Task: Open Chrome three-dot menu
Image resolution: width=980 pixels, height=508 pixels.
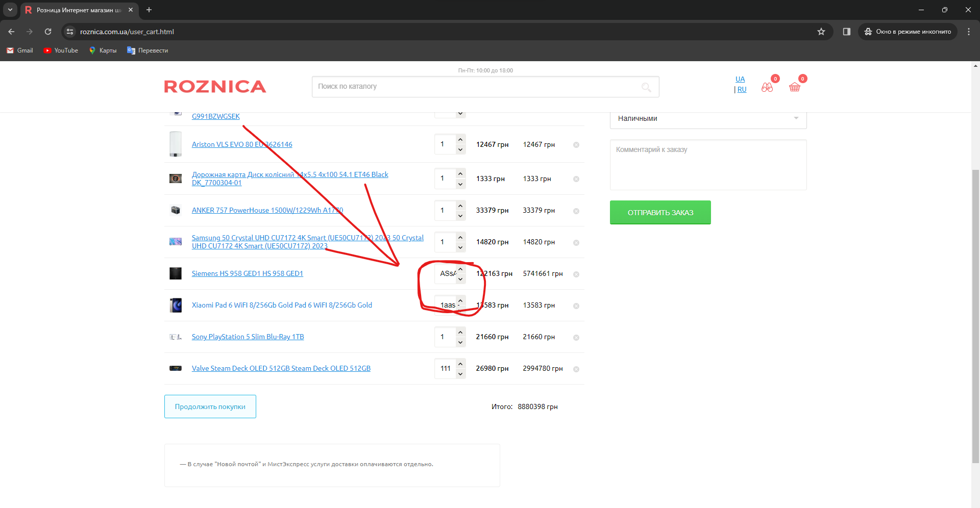Action: [968, 32]
